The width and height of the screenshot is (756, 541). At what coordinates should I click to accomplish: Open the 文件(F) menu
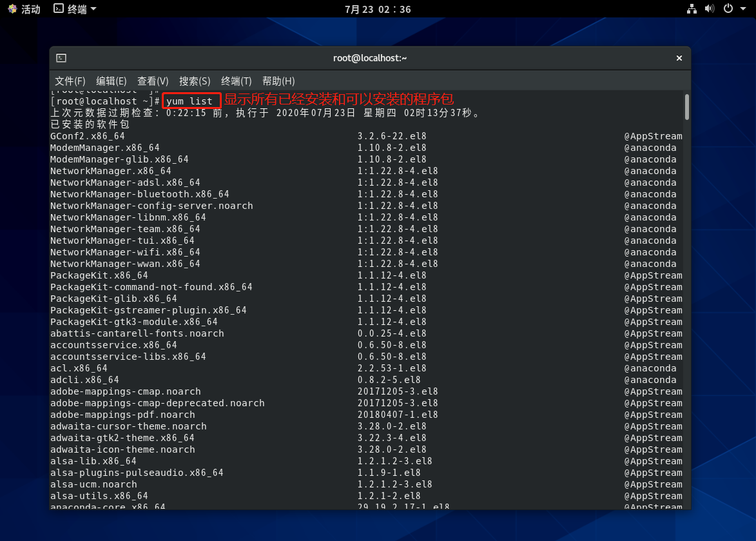click(x=70, y=81)
